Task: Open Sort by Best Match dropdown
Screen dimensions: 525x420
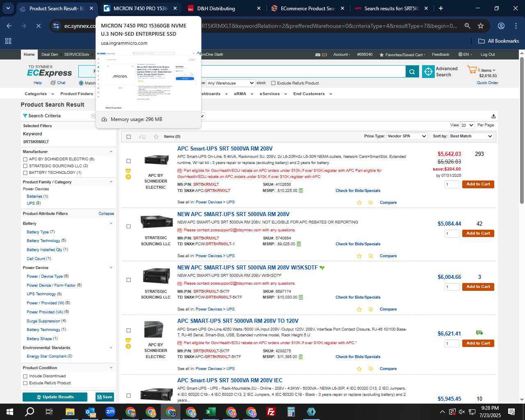Action: (471, 136)
